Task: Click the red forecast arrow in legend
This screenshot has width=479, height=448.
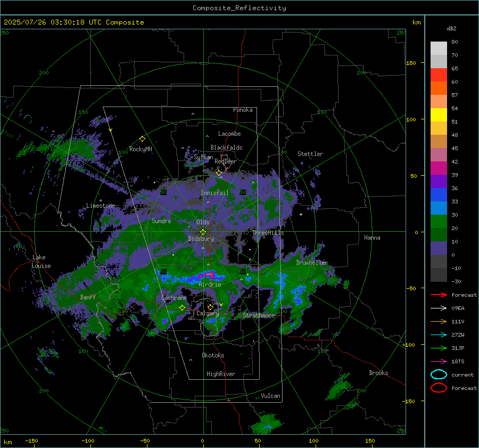Action: coord(439,295)
